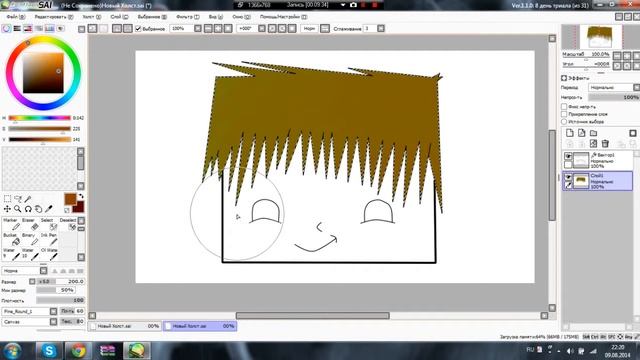Toggle the 'Выбранное' checkbox in toolbar

[x=138, y=29]
